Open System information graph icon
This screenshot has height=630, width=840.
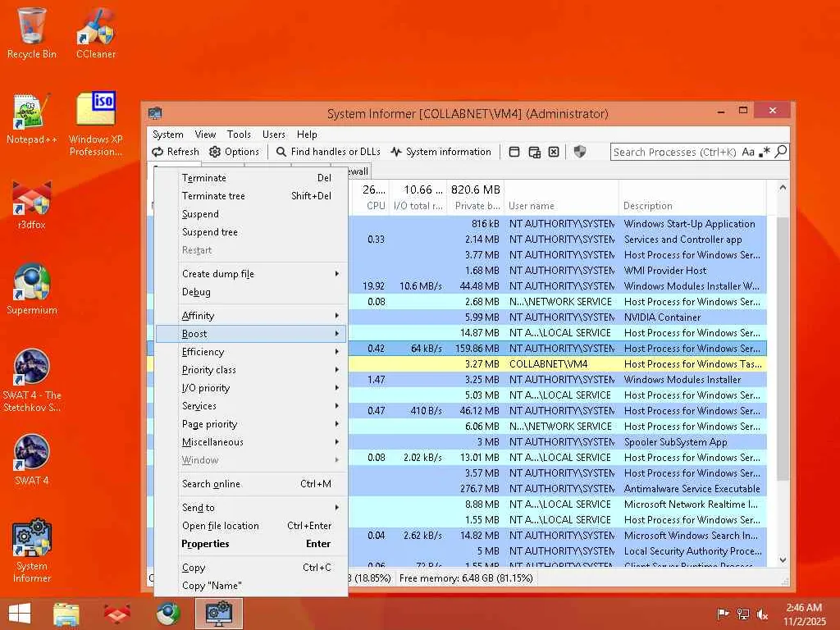[396, 152]
